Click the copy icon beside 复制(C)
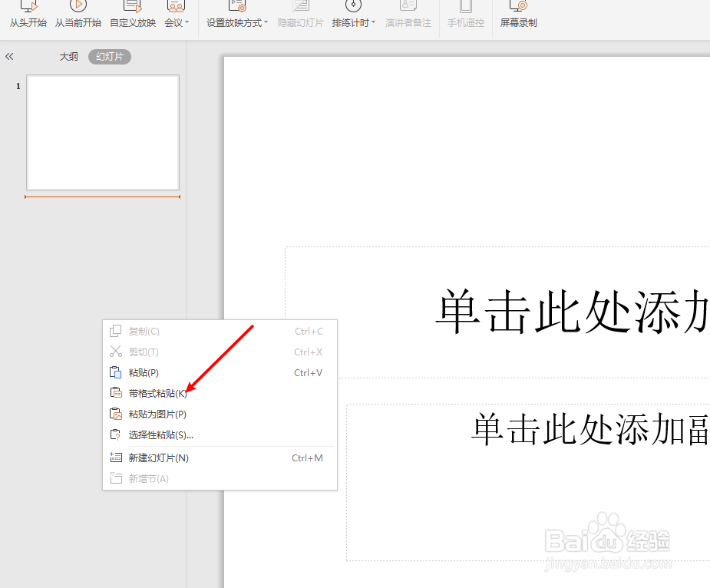Viewport: 710px width, 588px height. coord(115,331)
